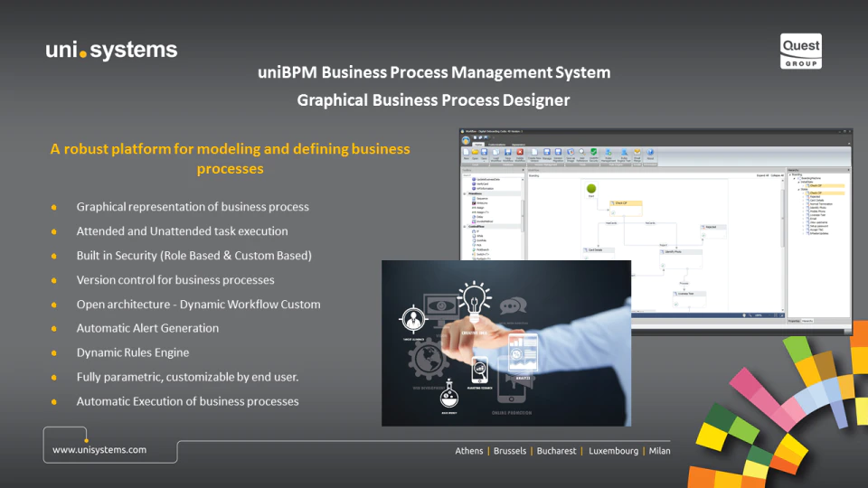This screenshot has height=488, width=868.
Task: Select the Check CIF state box
Action: [x=626, y=209]
